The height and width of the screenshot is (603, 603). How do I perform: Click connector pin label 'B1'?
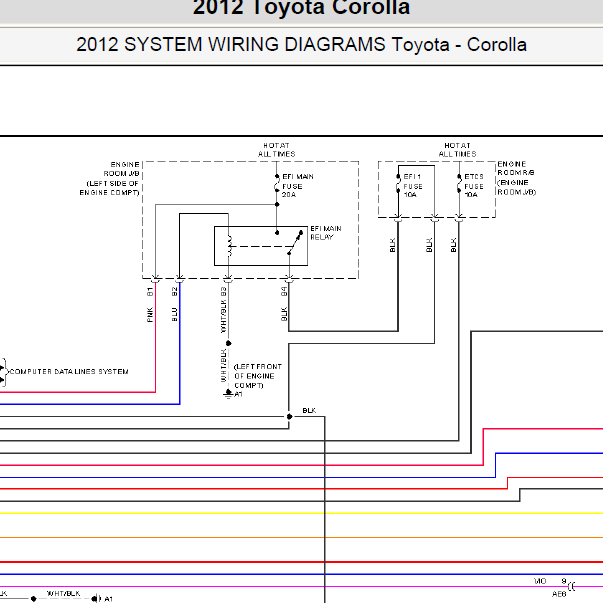coord(150,292)
